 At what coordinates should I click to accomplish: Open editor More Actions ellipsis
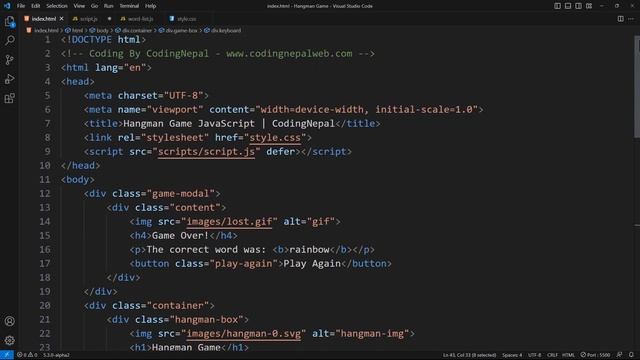tap(631, 19)
